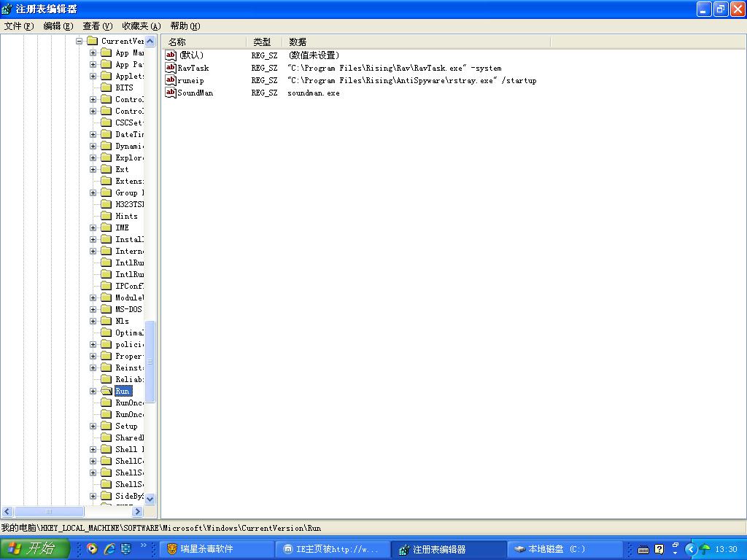Click the tree horizontal scrollbar thumb
Viewport: 747px width, 560px height.
pos(49,511)
